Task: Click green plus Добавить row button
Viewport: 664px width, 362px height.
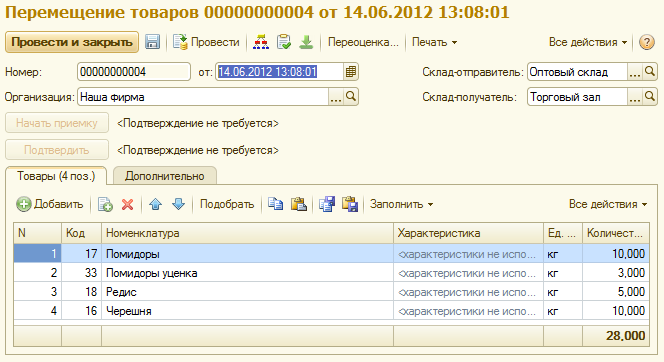Action: (x=50, y=204)
